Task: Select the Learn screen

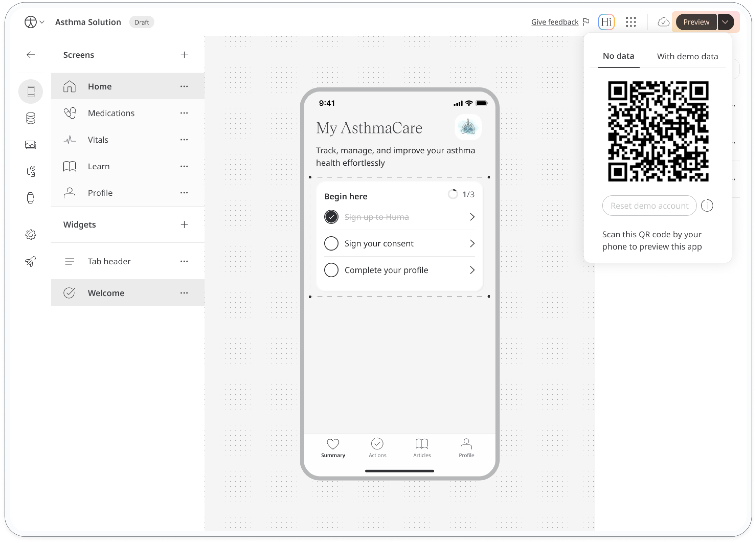Action: point(128,166)
